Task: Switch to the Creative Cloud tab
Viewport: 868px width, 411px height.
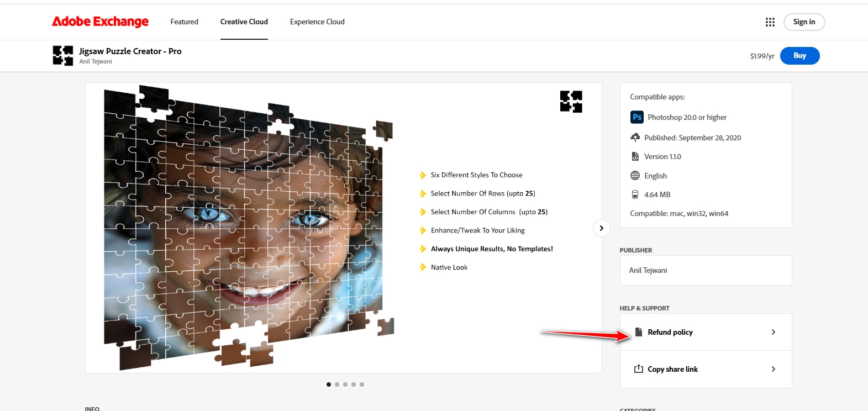Action: (x=244, y=22)
